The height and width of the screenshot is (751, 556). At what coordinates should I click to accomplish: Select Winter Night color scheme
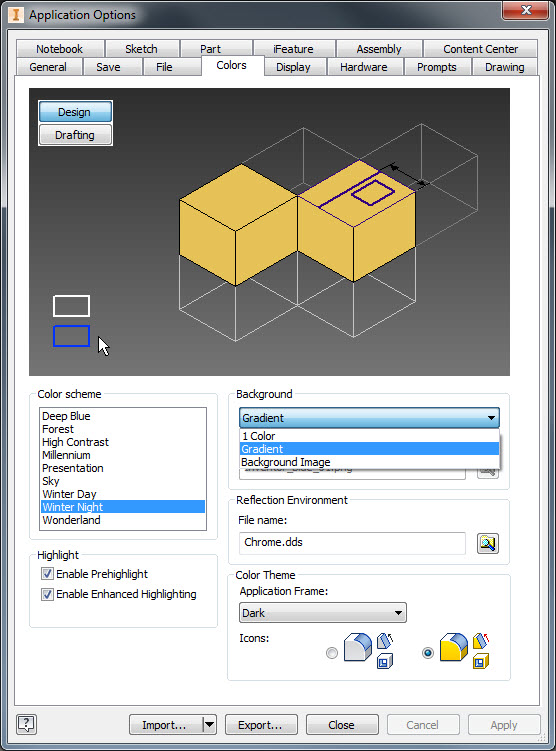[123, 506]
